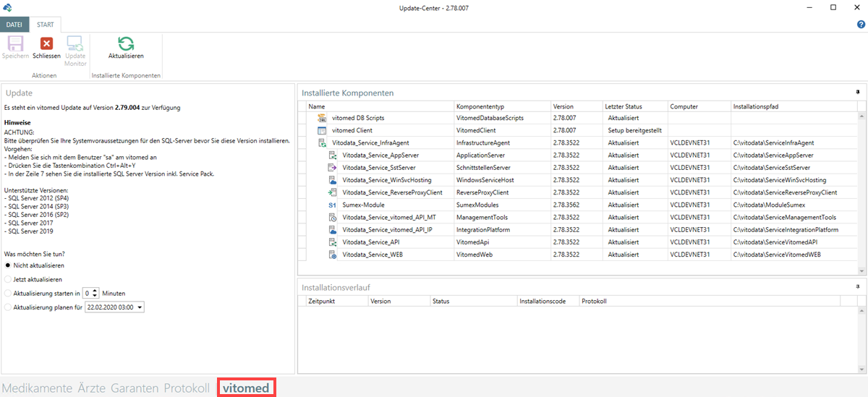Click the green Aktualisieren refresh icon
This screenshot has width=868, height=397.
[126, 43]
